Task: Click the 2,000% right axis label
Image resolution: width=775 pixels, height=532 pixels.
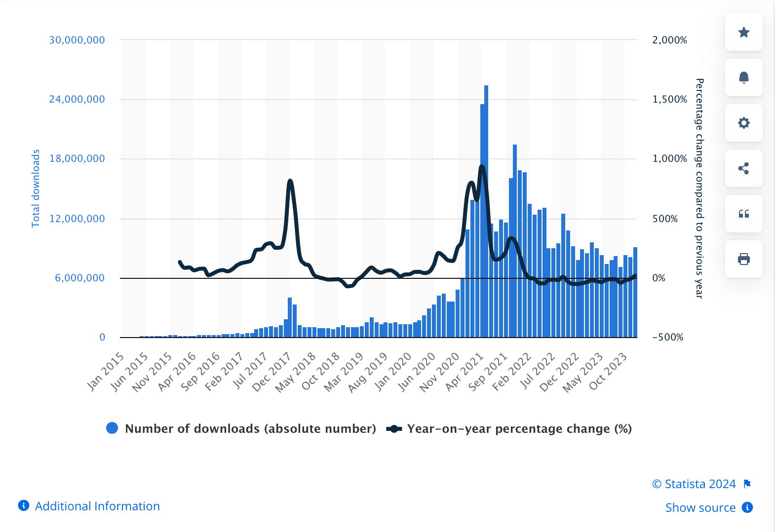Action: [670, 40]
